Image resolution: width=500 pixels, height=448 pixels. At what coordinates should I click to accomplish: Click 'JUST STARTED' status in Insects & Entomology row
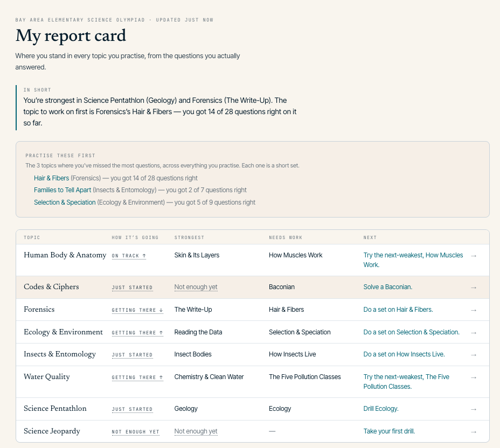point(132,355)
